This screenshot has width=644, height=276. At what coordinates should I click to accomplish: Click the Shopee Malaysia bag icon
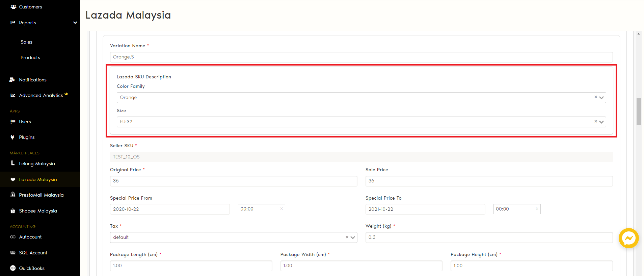click(x=13, y=211)
